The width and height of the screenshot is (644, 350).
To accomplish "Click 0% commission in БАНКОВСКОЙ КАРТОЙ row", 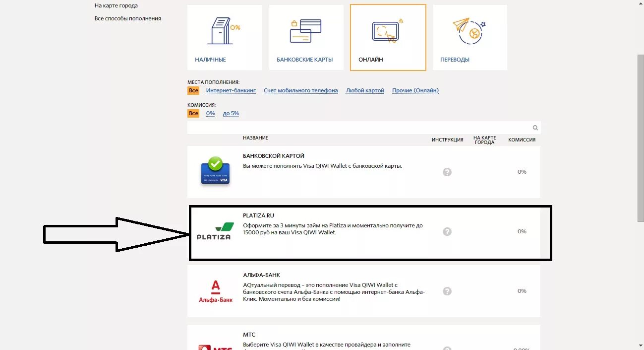I will pos(522,172).
